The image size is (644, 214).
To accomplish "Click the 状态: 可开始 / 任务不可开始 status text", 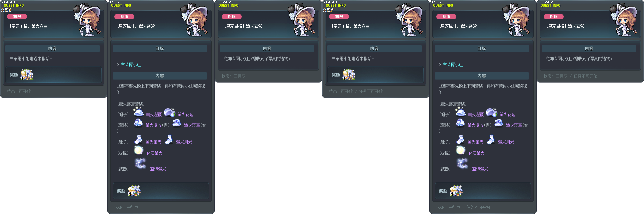I will pyautogui.click(x=356, y=91).
